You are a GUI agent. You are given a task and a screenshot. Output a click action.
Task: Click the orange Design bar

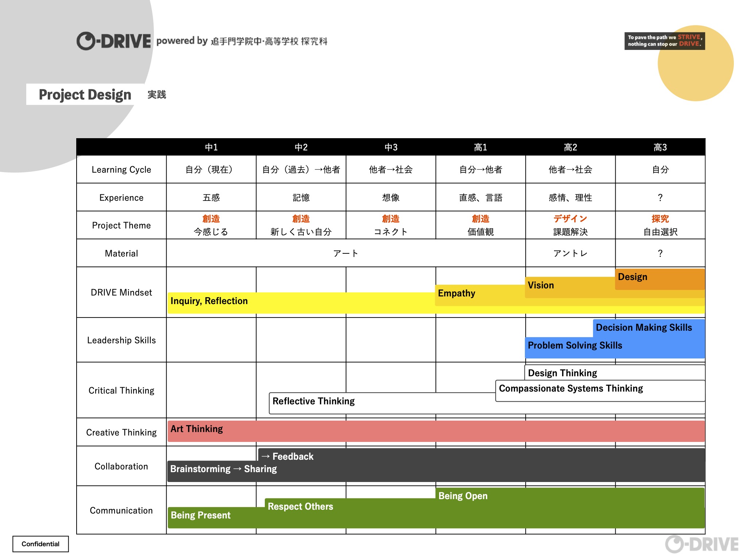pos(659,279)
